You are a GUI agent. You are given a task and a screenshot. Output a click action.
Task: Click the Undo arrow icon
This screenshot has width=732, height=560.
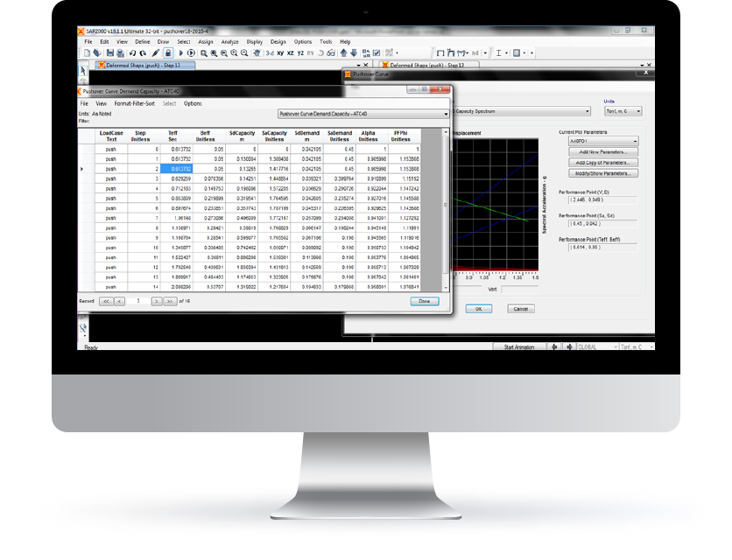click(x=132, y=53)
